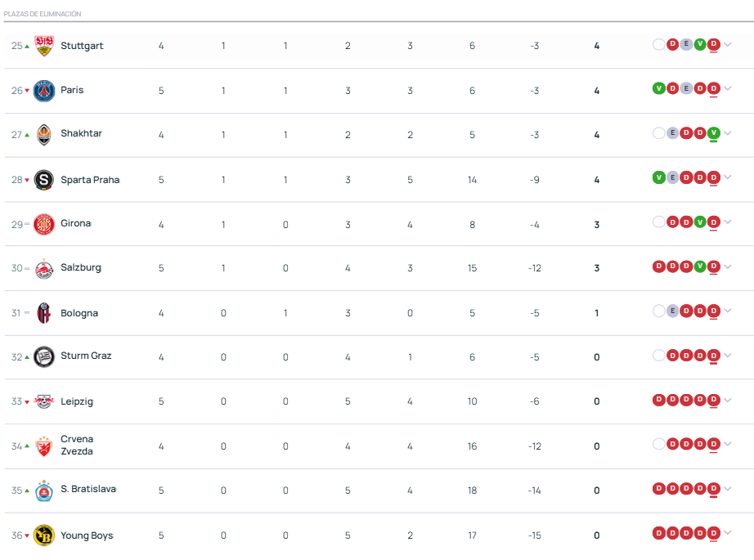Screen dimensions: 754x560
Task: Click the Sparta Praha crest
Action: (x=44, y=180)
